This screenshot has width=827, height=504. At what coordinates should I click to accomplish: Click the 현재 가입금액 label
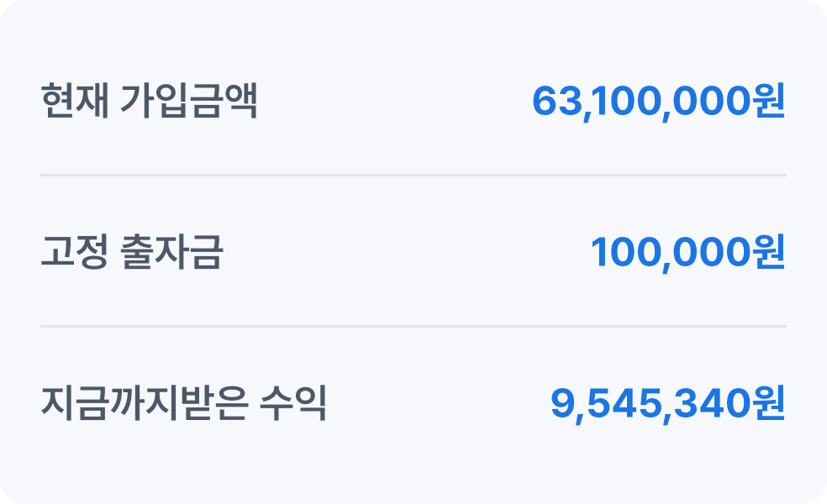[149, 101]
